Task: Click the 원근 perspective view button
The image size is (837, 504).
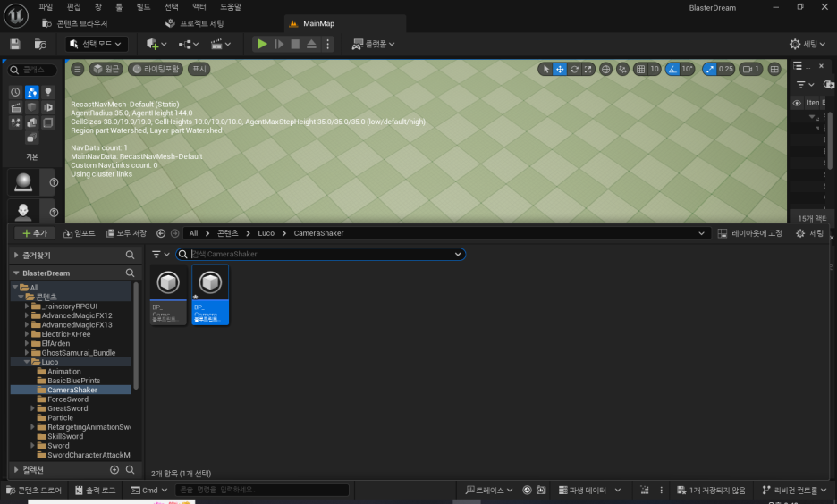Action: point(106,69)
